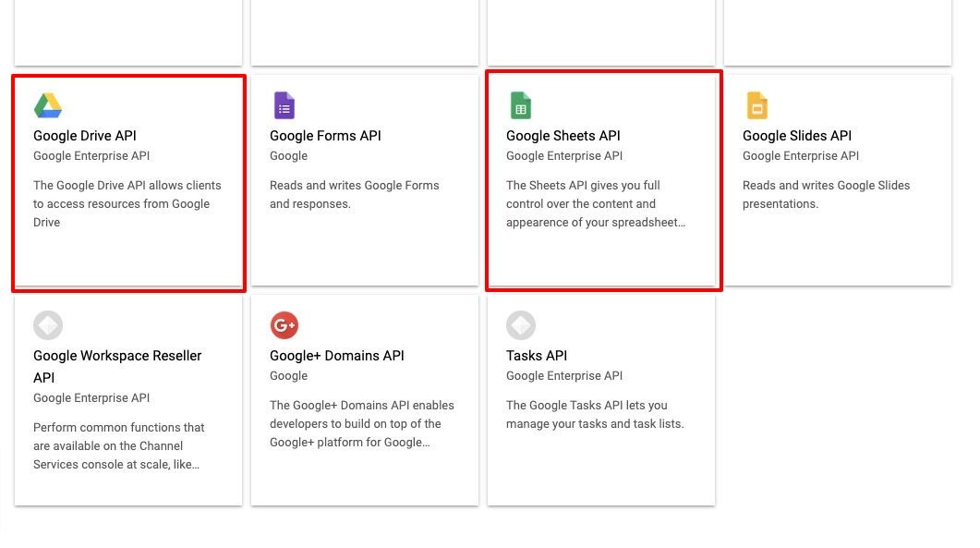Image resolution: width=980 pixels, height=548 pixels.
Task: Open the Google+ Domains API title
Action: coord(337,356)
